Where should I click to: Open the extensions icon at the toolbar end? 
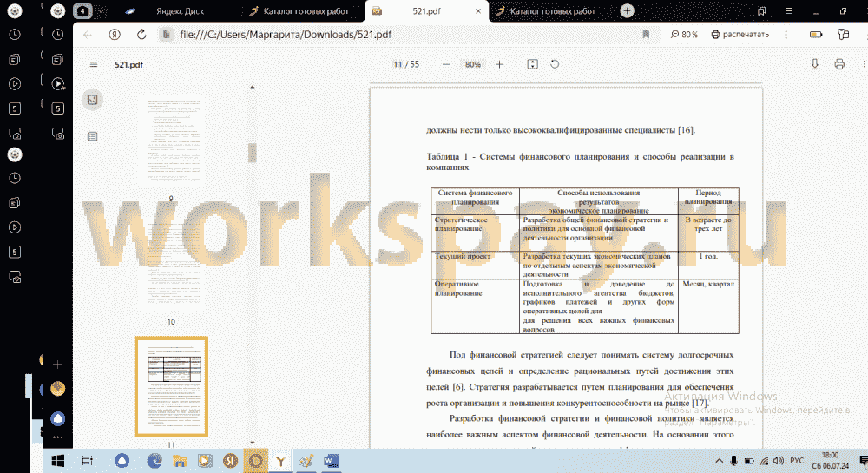(x=843, y=35)
